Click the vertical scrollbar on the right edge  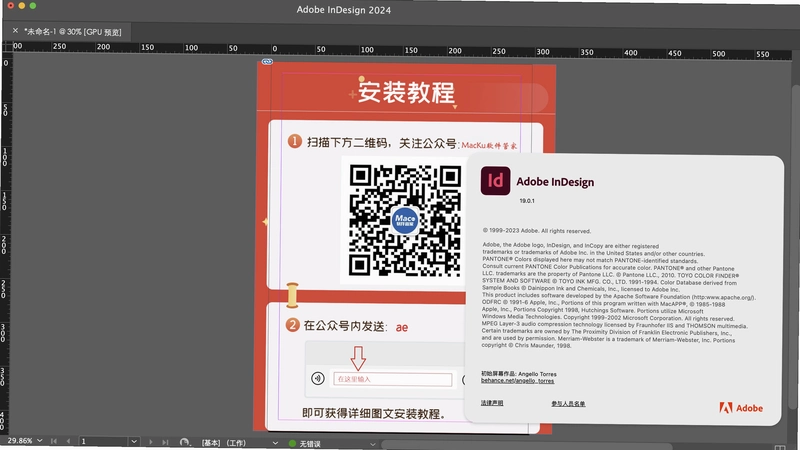click(x=795, y=245)
